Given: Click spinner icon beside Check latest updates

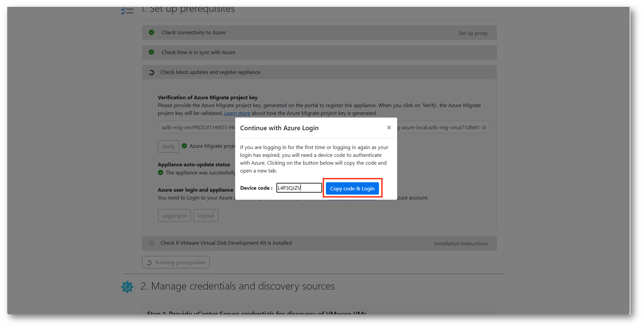Looking at the screenshot, I should coord(151,72).
